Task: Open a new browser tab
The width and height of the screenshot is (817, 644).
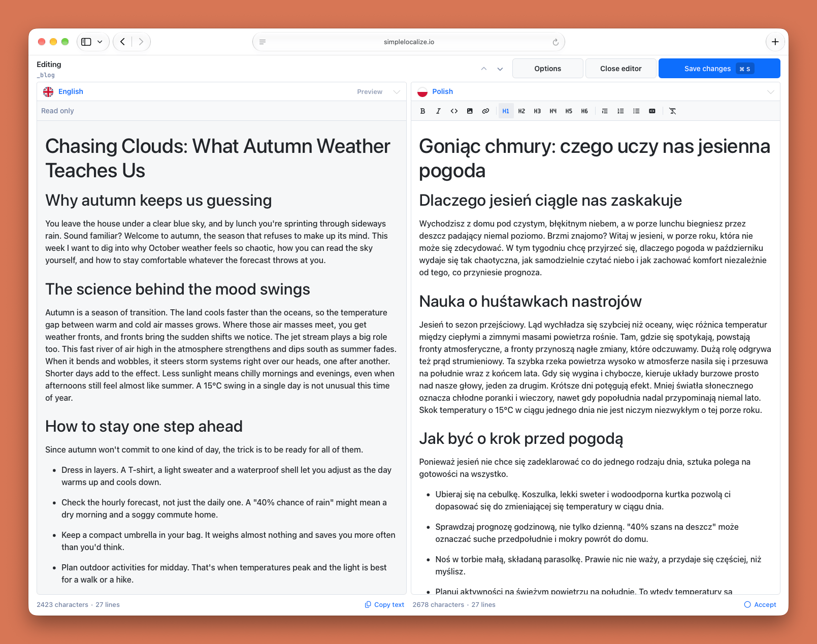Action: click(775, 42)
